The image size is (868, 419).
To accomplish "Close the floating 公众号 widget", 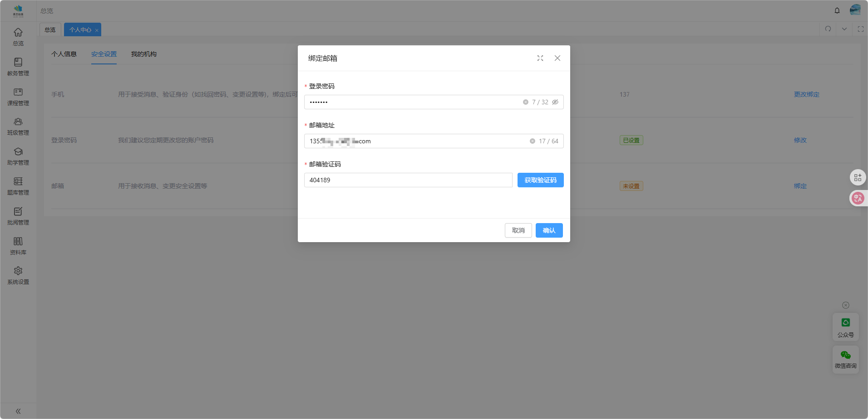I will coord(845,305).
